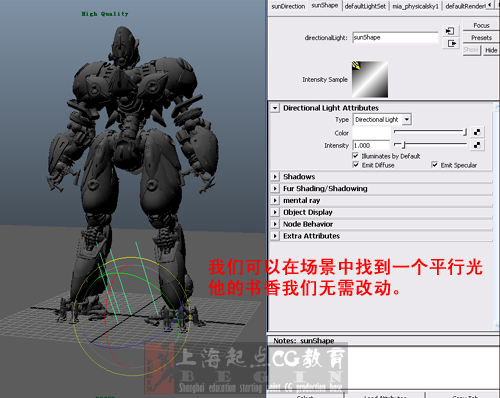Screen dimensions: 500x398
Task: Click the Focus button
Action: coord(481,25)
